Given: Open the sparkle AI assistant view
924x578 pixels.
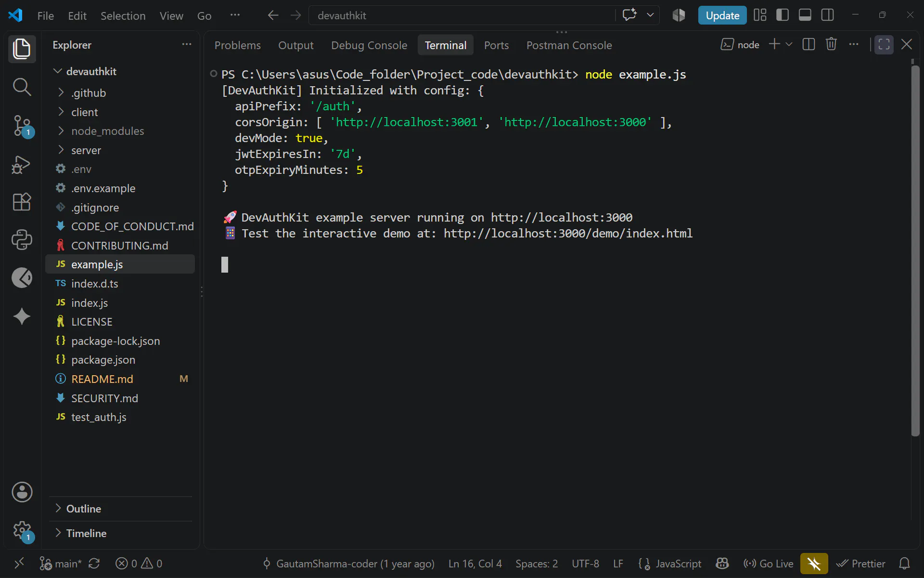Looking at the screenshot, I should click(x=22, y=316).
